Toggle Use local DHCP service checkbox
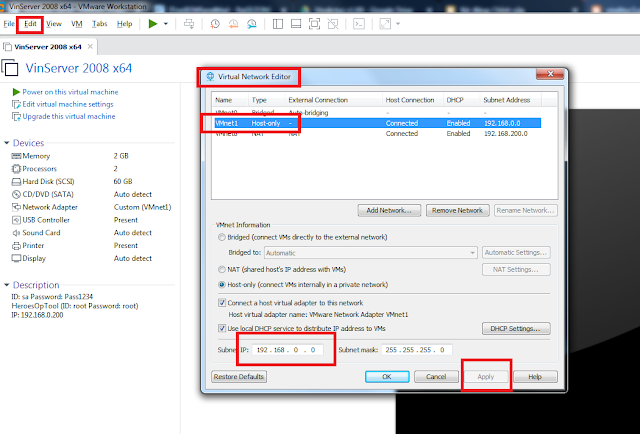This screenshot has width=640, height=434. (x=222, y=328)
